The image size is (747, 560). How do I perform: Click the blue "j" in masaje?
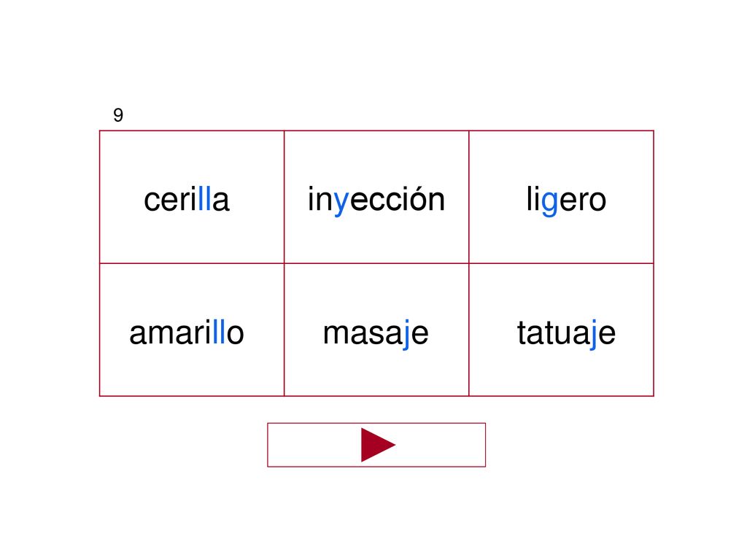coord(406,334)
